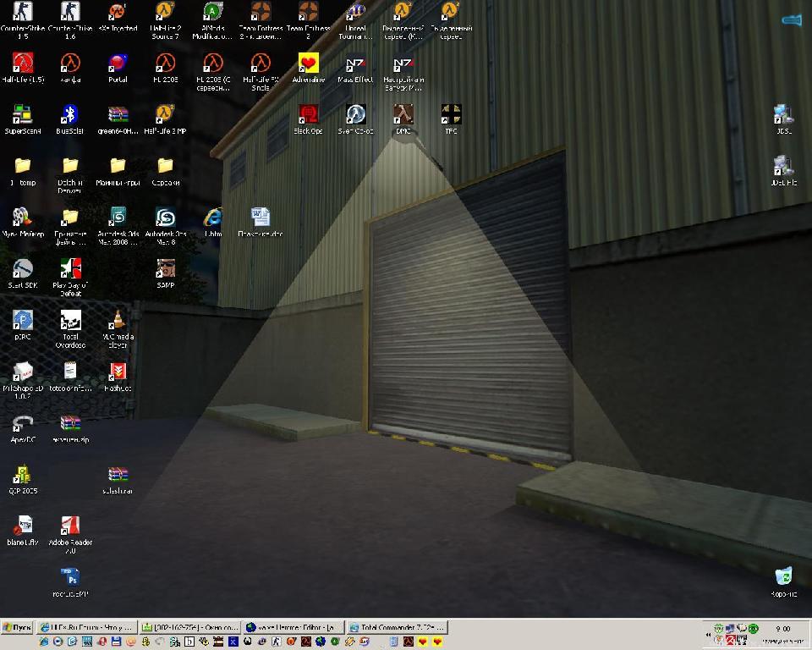Launch the FlashGet shortcut
The image size is (812, 650).
point(118,377)
